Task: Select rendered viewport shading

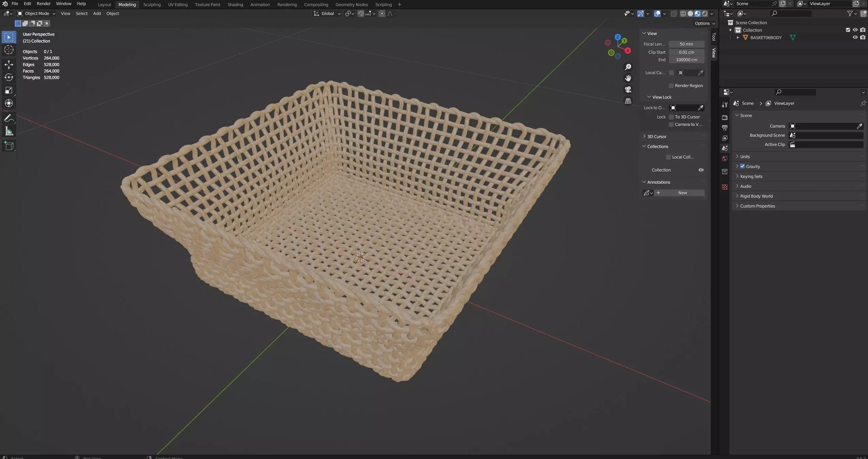Action: pos(705,14)
